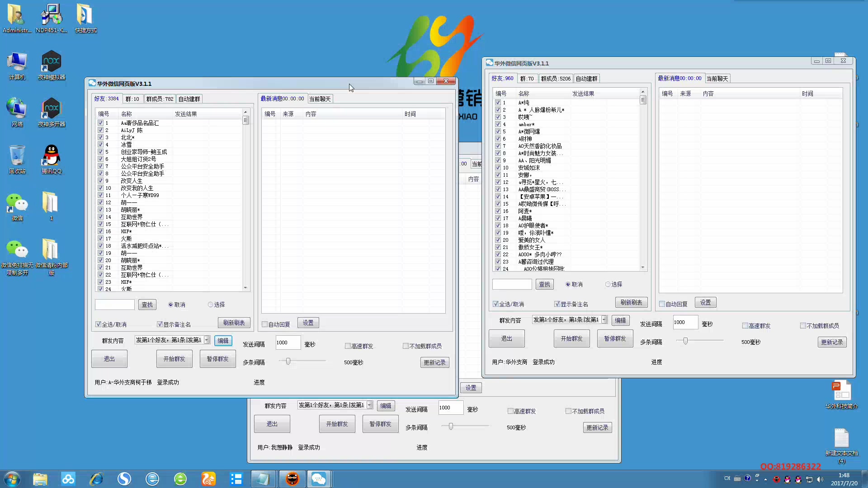The width and height of the screenshot is (868, 488).
Task: Click WeChat icon in Windows taskbar
Action: (x=320, y=479)
